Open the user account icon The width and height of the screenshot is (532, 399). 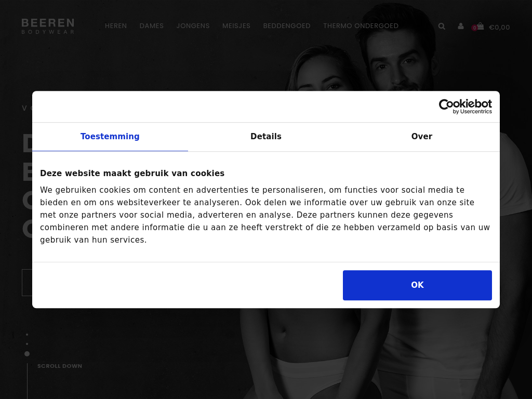tap(460, 26)
